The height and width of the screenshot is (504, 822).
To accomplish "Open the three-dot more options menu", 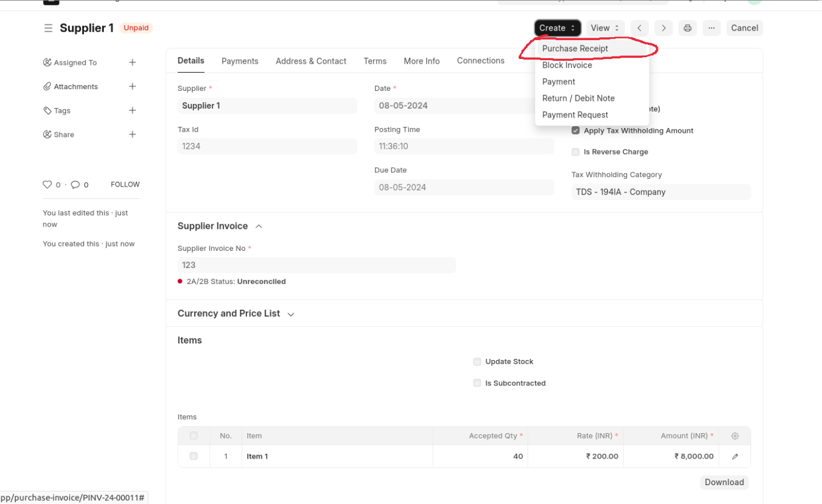I will (712, 28).
